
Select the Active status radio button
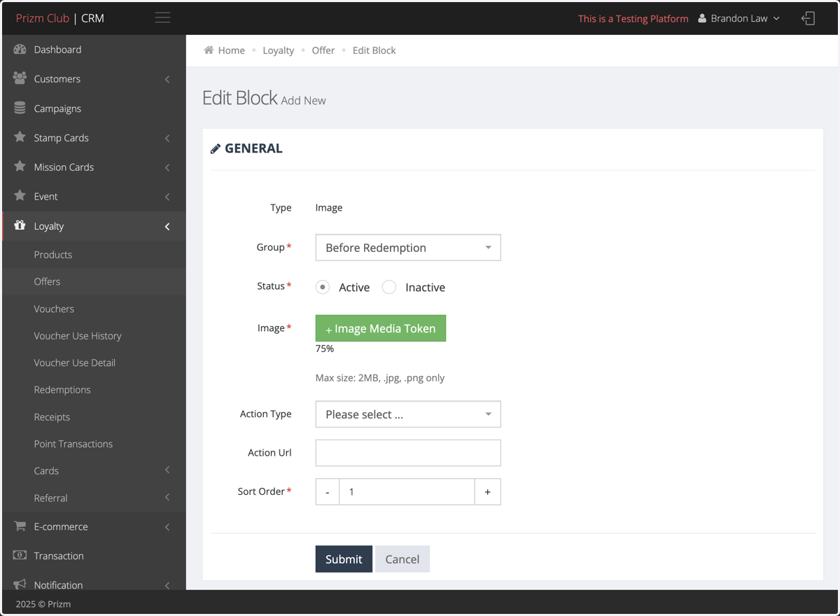pyautogui.click(x=323, y=287)
